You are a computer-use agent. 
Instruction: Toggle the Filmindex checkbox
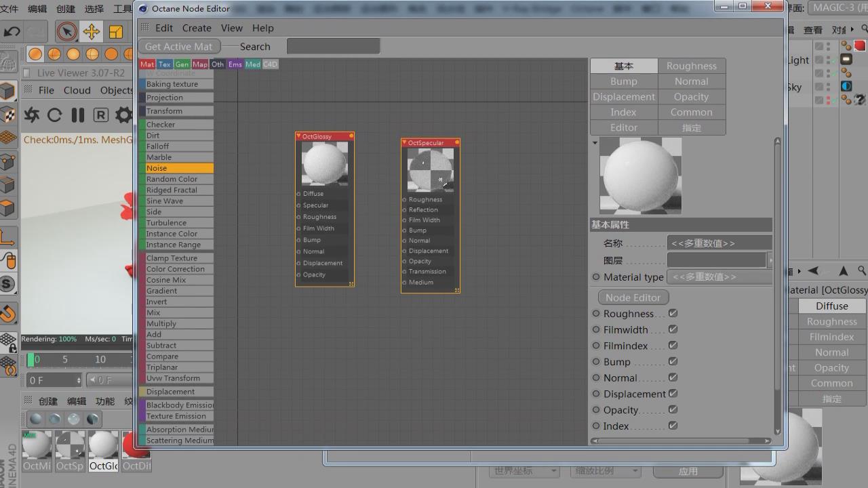[673, 345]
